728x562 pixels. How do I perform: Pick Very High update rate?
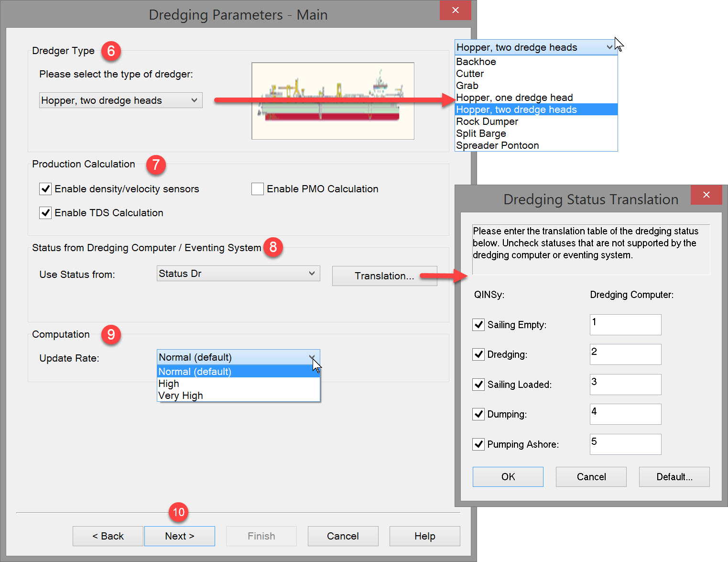[181, 396]
